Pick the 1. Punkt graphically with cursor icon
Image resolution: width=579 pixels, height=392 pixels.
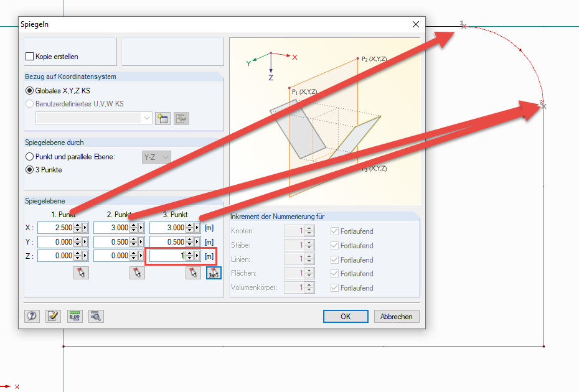[81, 273]
